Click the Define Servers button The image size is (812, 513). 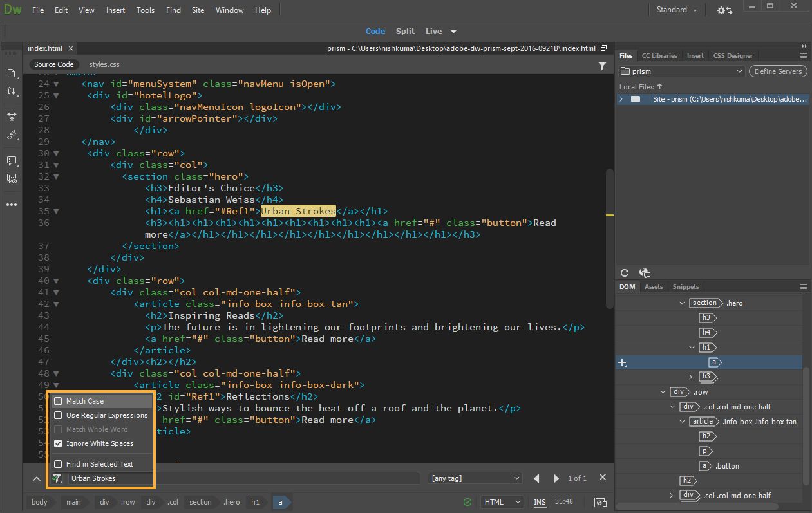(778, 71)
